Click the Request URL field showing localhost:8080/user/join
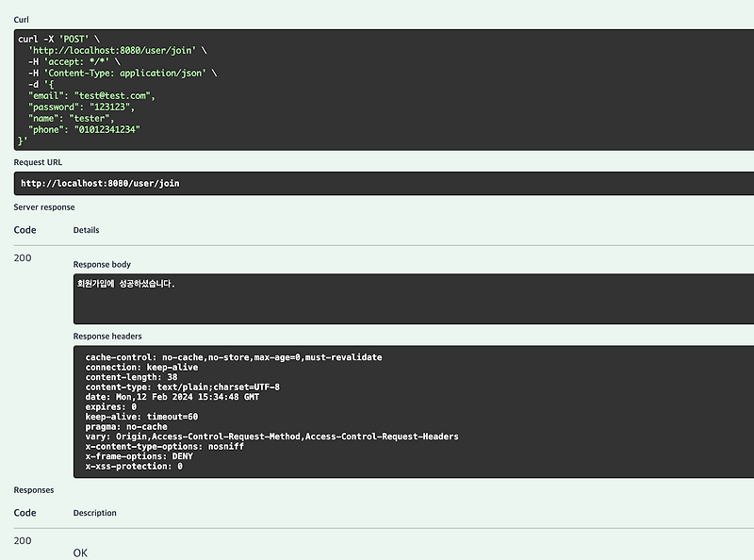 point(377,184)
